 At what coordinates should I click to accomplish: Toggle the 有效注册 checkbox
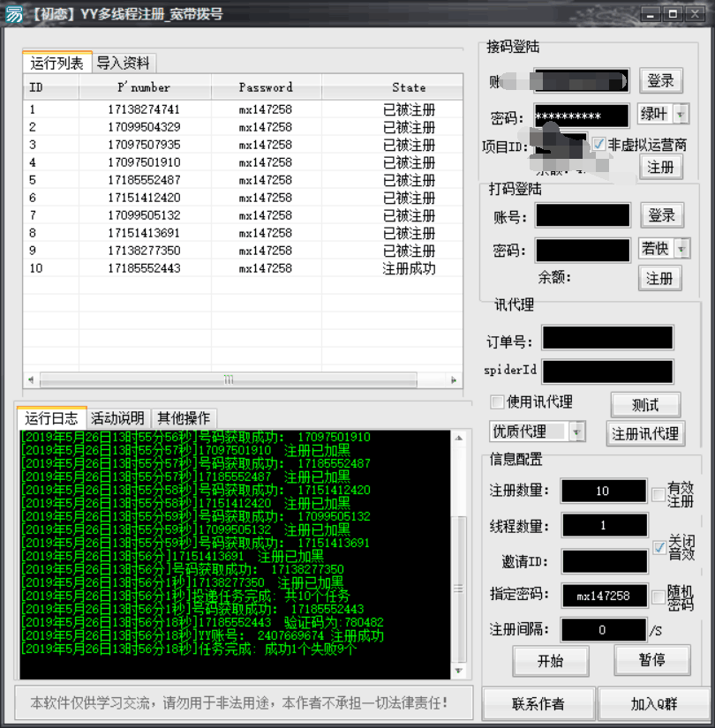(659, 494)
